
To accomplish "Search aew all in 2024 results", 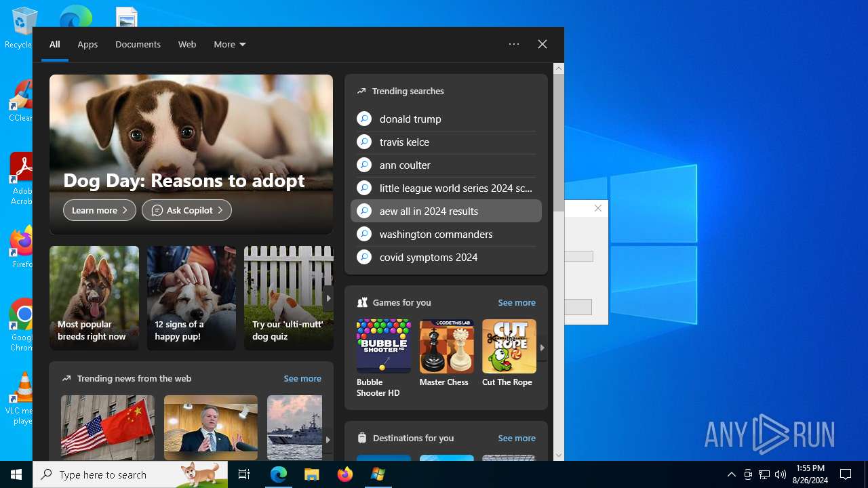I will point(446,211).
